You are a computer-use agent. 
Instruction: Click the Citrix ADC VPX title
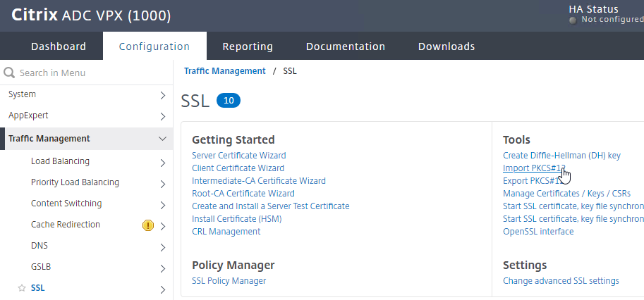(x=91, y=15)
